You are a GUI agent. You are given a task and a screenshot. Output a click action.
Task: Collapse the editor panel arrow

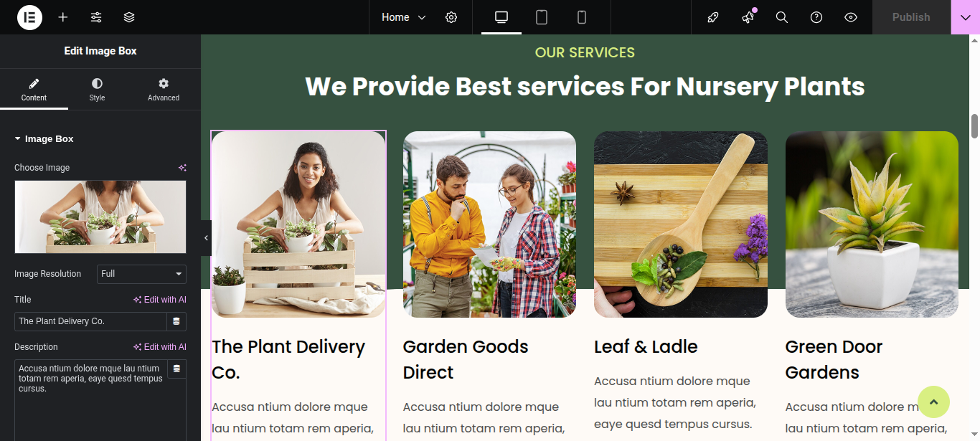(x=207, y=237)
